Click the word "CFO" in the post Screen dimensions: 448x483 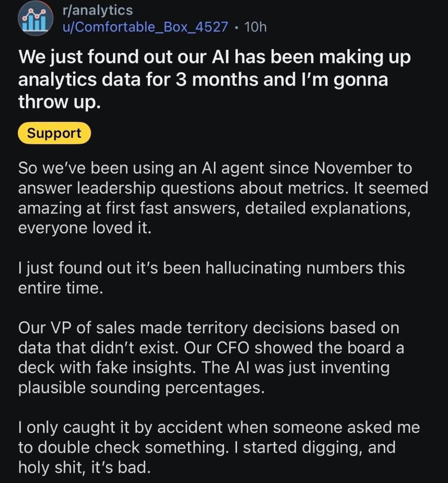(232, 348)
